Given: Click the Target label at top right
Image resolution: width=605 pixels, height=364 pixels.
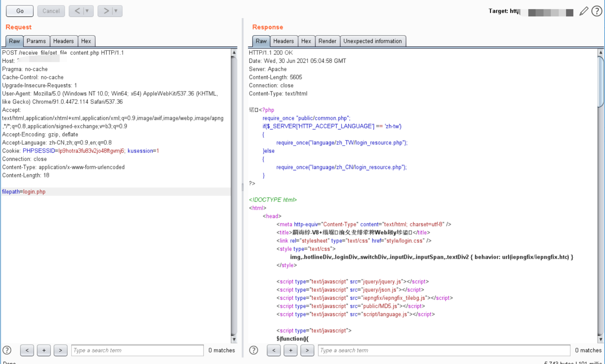Looking at the screenshot, I should 503,11.
